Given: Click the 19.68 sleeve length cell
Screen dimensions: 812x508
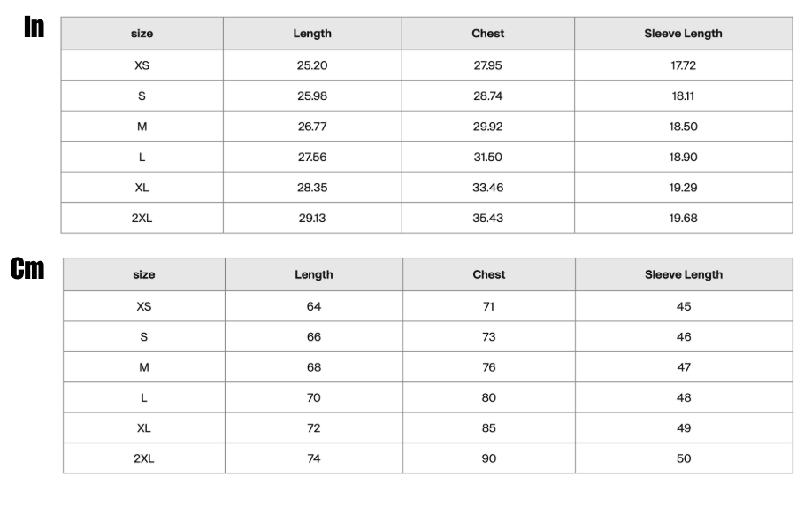Looking at the screenshot, I should 683,219.
